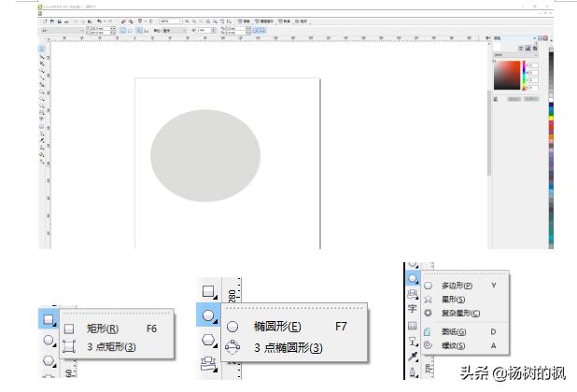The width and height of the screenshot is (577, 392).
Task: Click the Undo arrow in the toolbar
Action: [99, 21]
